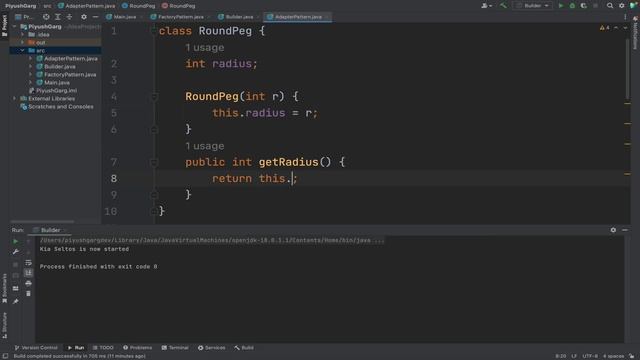Print console output icon
This screenshot has height=360, width=640.
[28, 283]
